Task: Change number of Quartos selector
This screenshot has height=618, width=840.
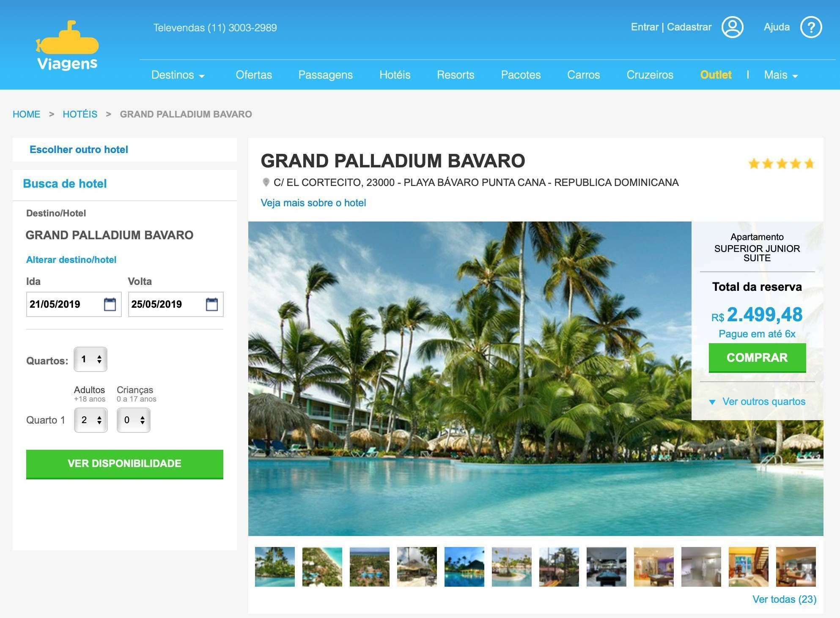Action: click(x=91, y=359)
